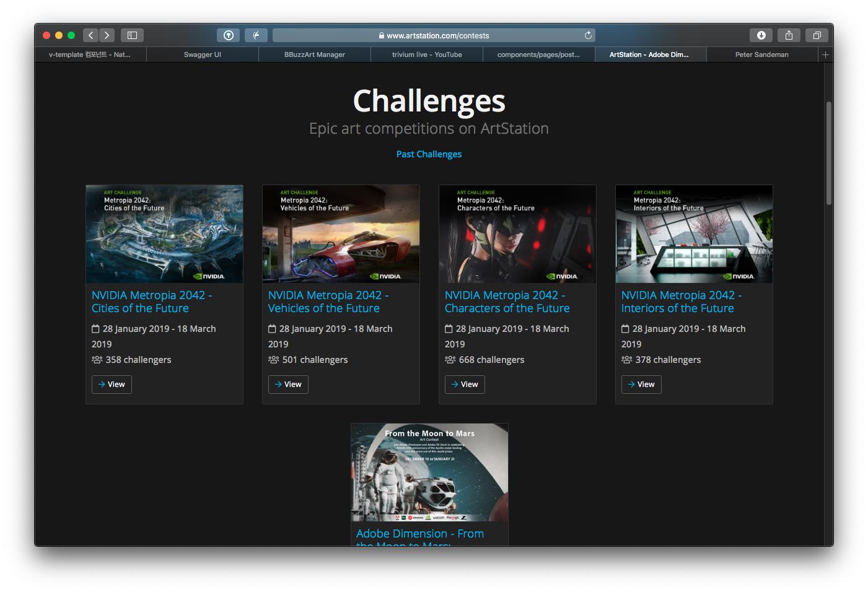The height and width of the screenshot is (592, 868).
Task: Click the artstation.com address bar
Action: [x=434, y=35]
